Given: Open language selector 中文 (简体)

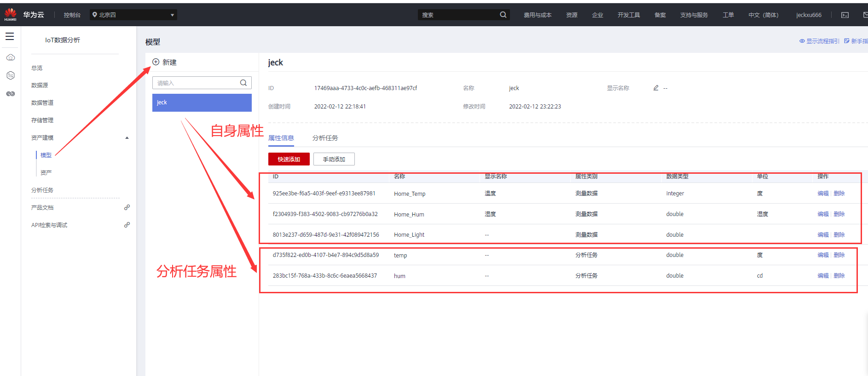Looking at the screenshot, I should coord(763,15).
